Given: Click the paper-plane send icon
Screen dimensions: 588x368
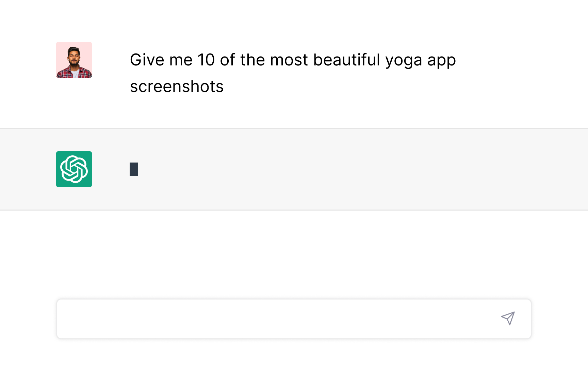Looking at the screenshot, I should [508, 318].
